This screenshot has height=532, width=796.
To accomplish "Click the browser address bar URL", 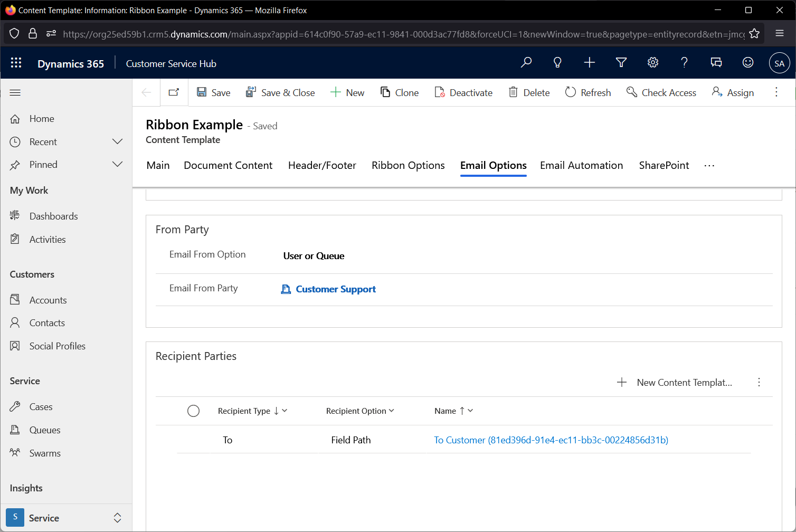I will [x=403, y=34].
